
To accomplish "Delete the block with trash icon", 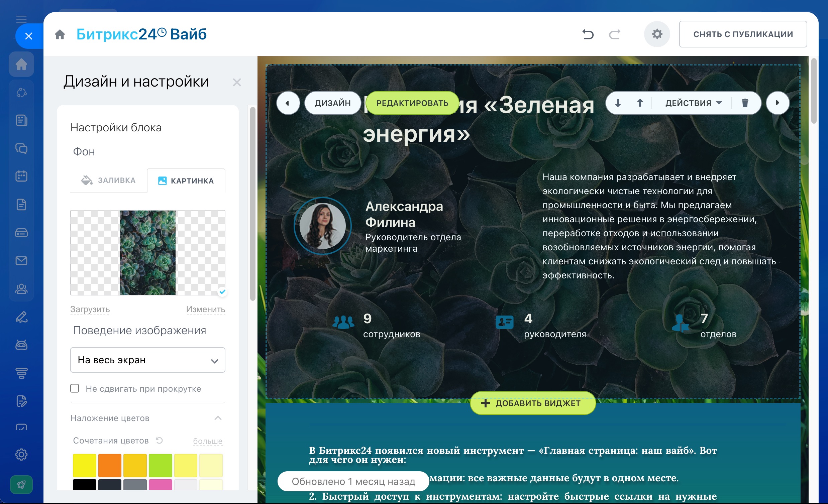I will point(745,103).
